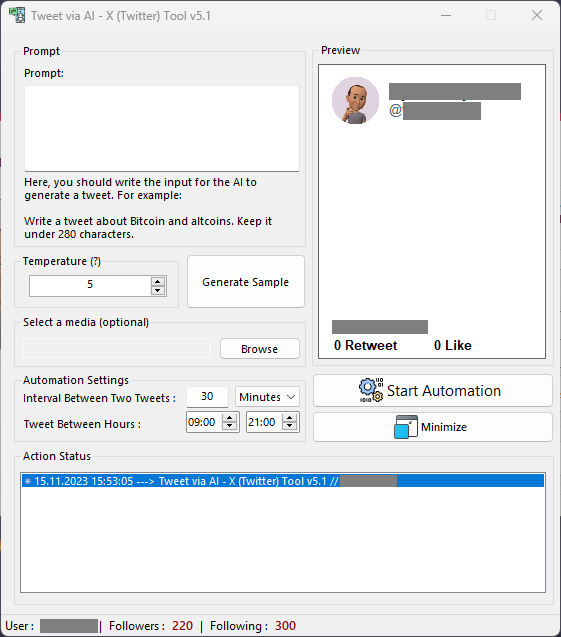The width and height of the screenshot is (561, 637).
Task: Click the 0 Retweet label in Preview
Action: [366, 345]
